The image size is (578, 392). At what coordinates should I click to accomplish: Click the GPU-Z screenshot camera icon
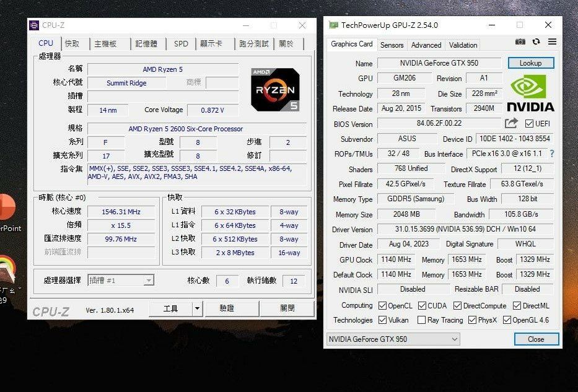pyautogui.click(x=520, y=41)
